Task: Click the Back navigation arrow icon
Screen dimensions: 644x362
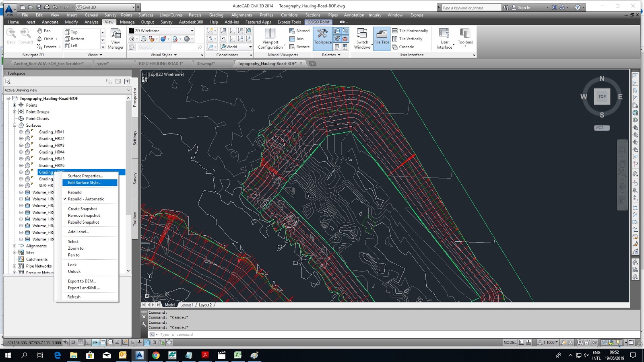Action: click(x=11, y=34)
